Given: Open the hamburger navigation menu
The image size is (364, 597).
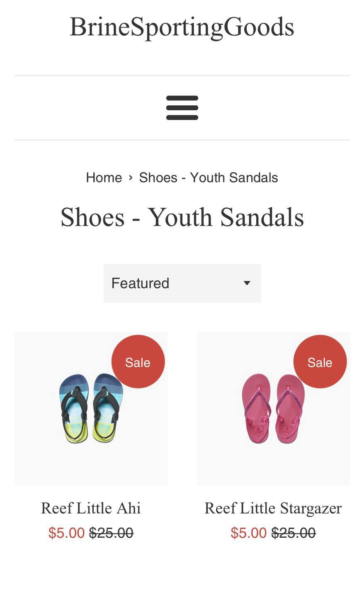Looking at the screenshot, I should [182, 108].
